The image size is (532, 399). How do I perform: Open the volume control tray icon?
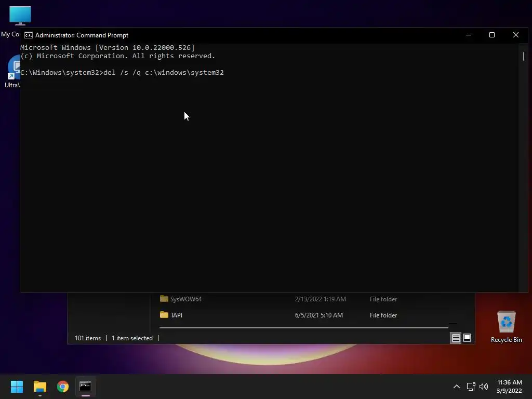(x=484, y=387)
